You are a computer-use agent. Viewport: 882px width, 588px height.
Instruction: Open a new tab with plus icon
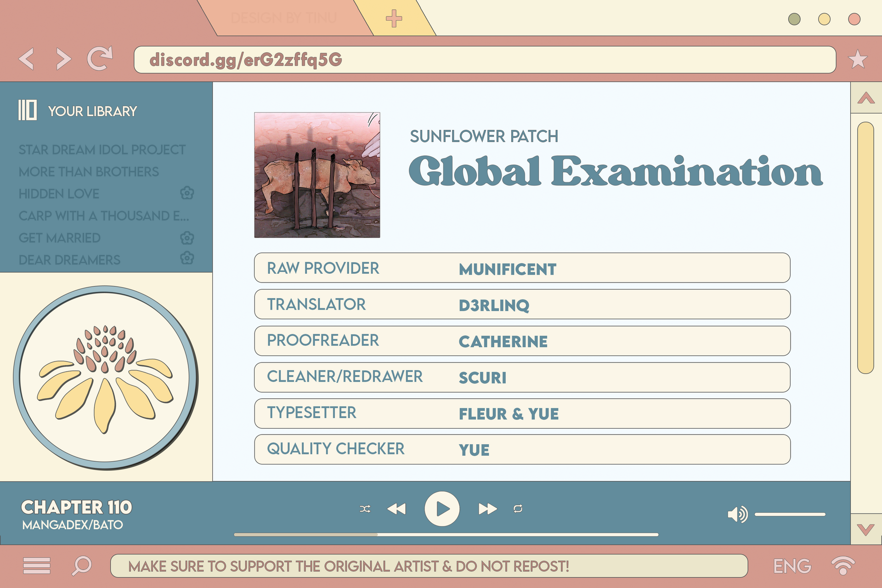coord(394,19)
